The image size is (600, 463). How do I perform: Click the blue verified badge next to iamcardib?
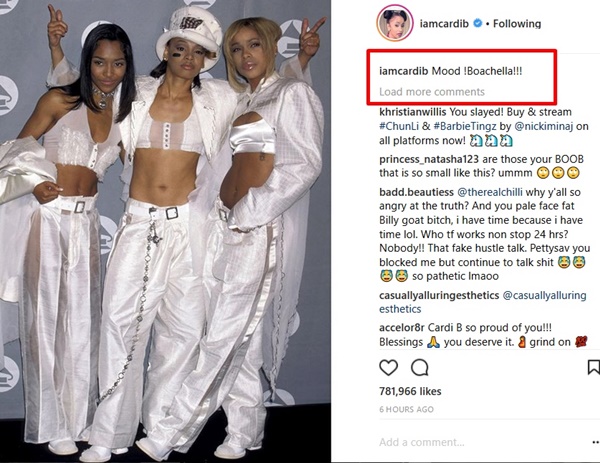477,23
